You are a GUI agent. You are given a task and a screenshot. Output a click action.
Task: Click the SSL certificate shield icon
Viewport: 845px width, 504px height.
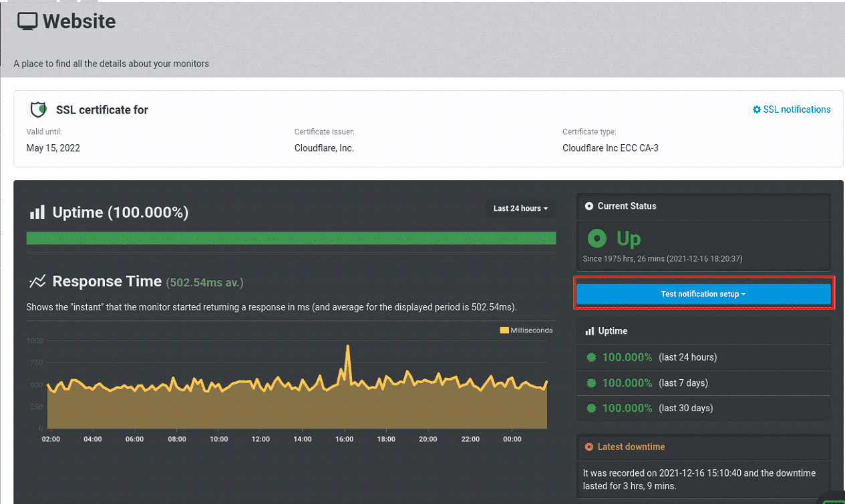[38, 109]
